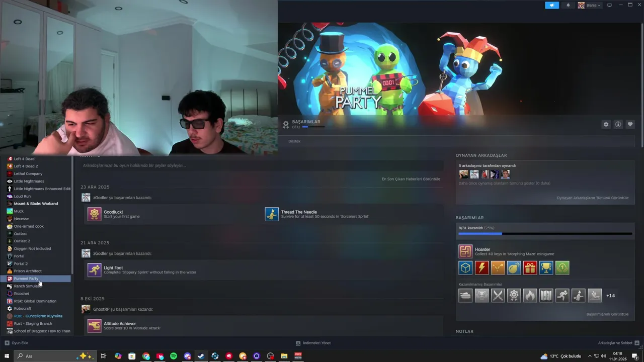Click Oynayan Arkadaşların Tümünü Görüntüle link
The image size is (644, 362).
tap(592, 198)
